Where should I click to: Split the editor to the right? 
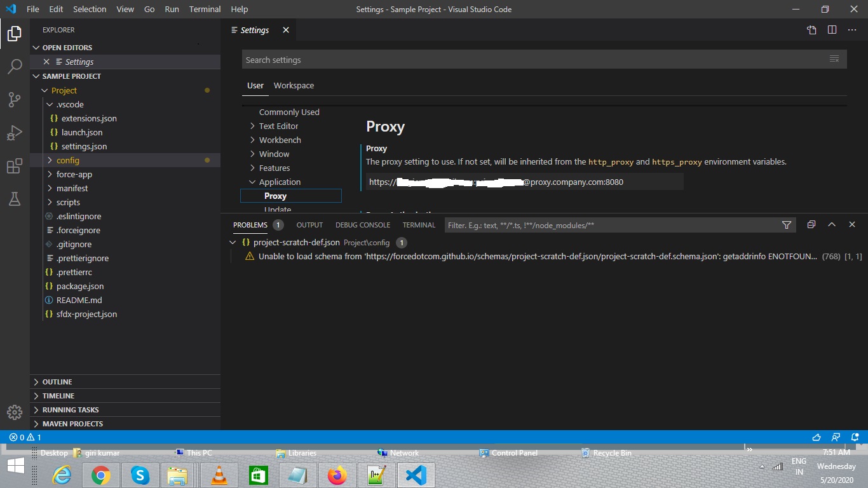click(832, 30)
